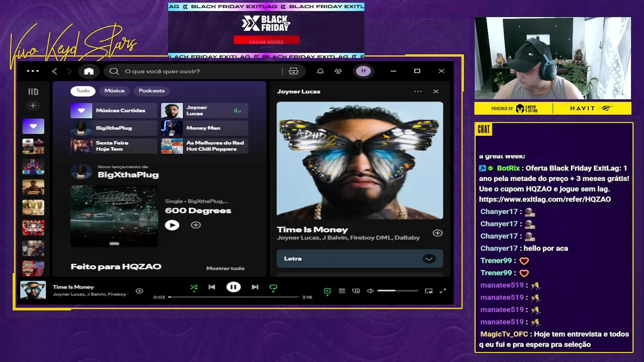644x362 pixels.
Task: Click the 'Assine Agora' Black Friday button
Action: point(266,41)
